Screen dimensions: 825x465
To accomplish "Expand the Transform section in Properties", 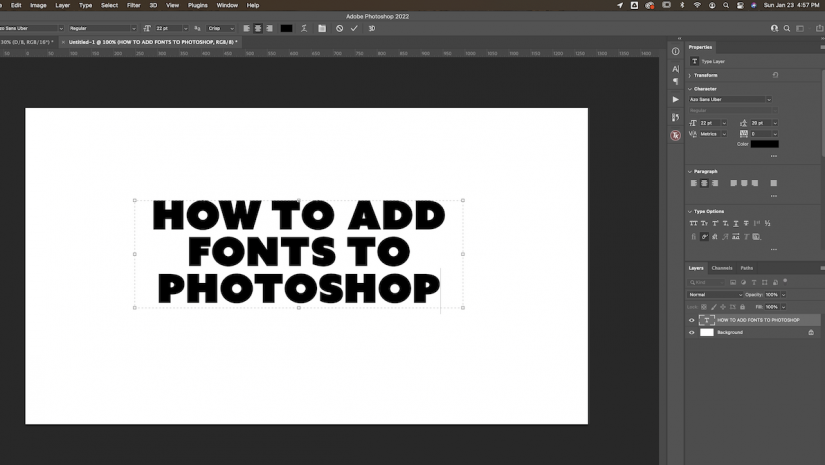I will click(691, 75).
